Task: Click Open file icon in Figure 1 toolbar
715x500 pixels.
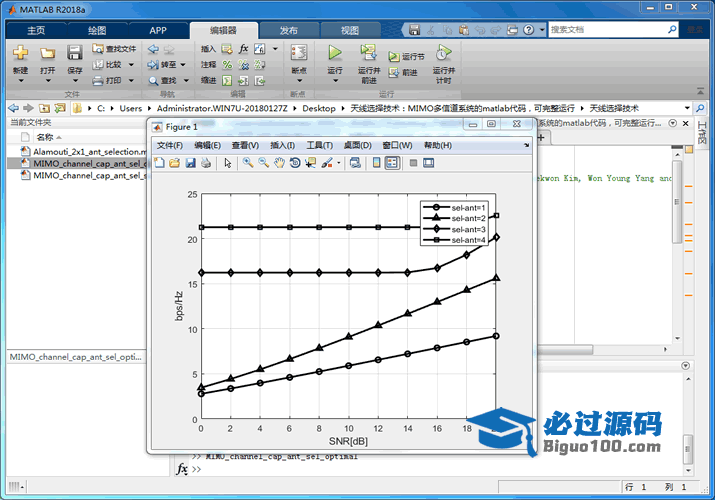Action: tap(175, 163)
